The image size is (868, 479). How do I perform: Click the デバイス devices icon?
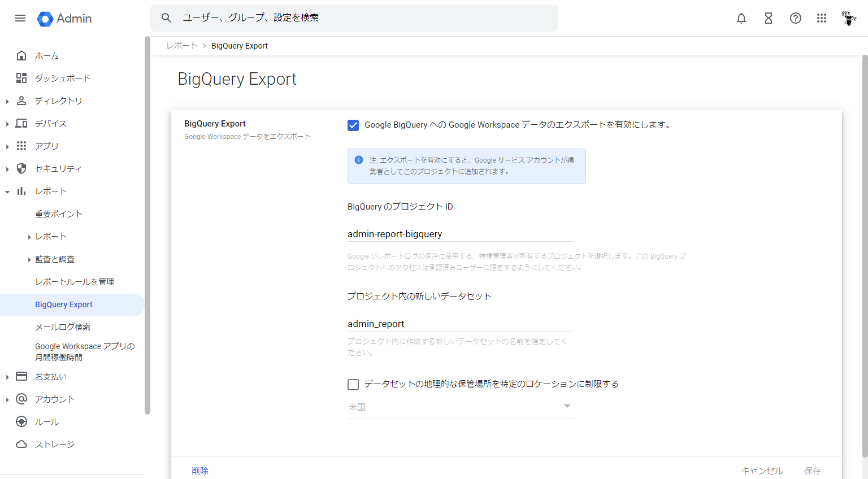(21, 123)
